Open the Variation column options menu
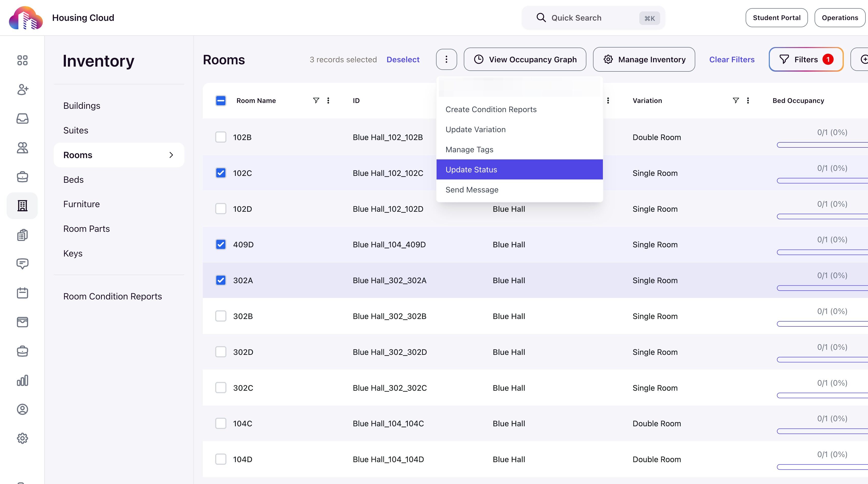The height and width of the screenshot is (484, 868). [748, 100]
